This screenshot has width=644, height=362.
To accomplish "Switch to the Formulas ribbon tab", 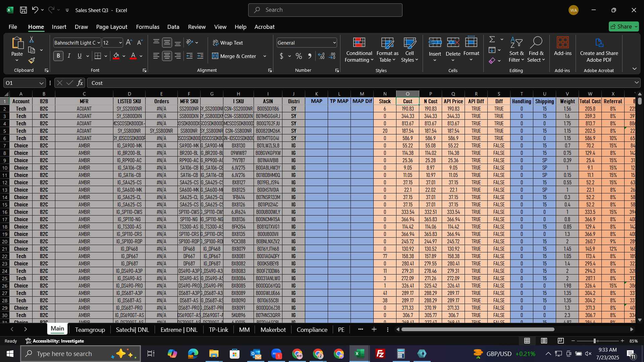I will (x=148, y=27).
